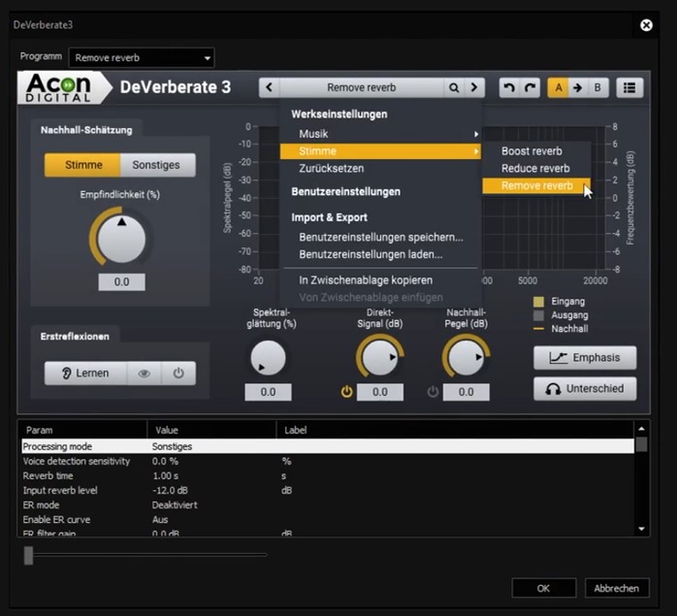
Task: Select the Enable ER curve row
Action: [x=328, y=520]
